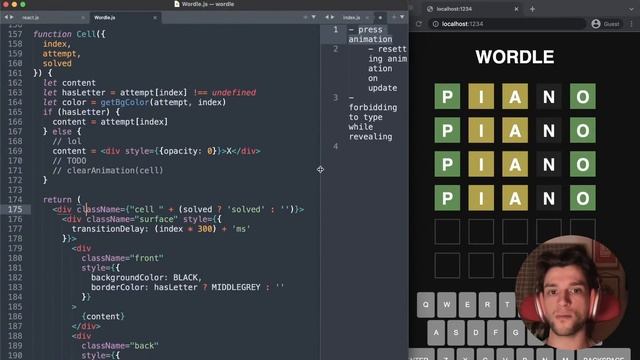
Task: Click the yellow I tile in first row
Action: point(481,97)
